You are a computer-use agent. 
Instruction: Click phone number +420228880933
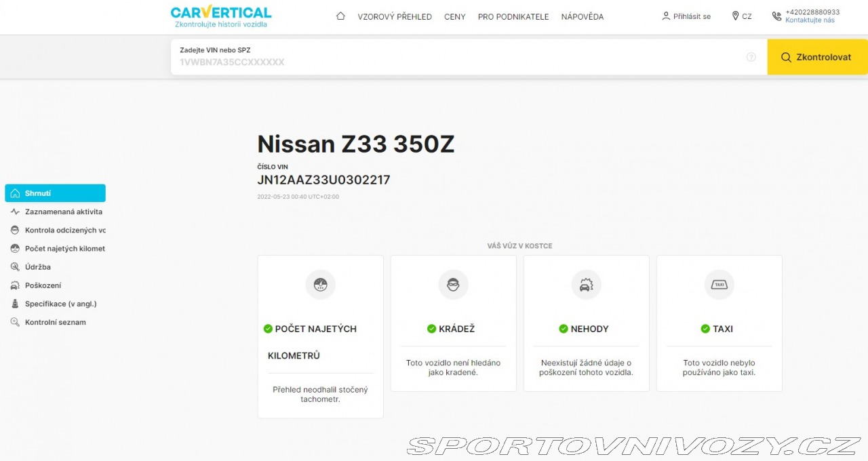[x=812, y=12]
